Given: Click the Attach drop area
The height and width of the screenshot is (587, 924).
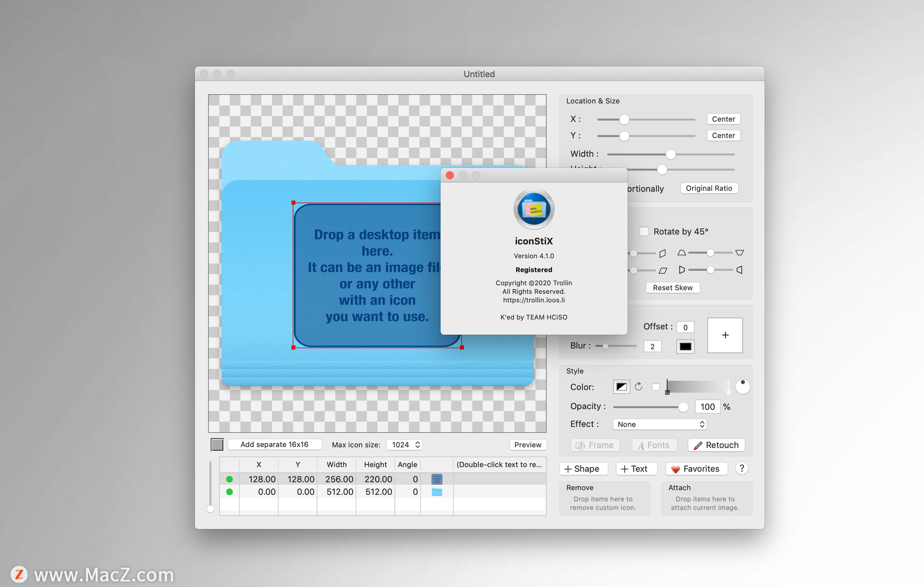Looking at the screenshot, I should click(706, 499).
